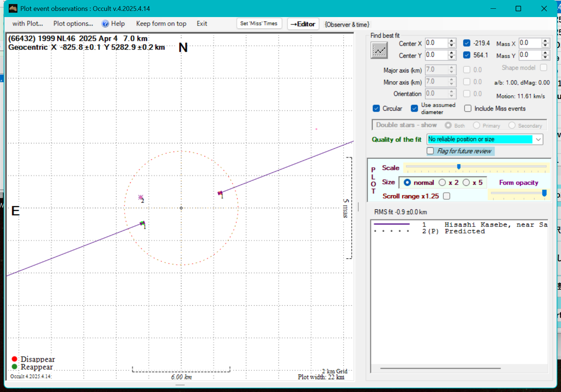This screenshot has width=561, height=392.
Task: Toggle the Scroll range x1.25 checkbox
Action: (447, 196)
